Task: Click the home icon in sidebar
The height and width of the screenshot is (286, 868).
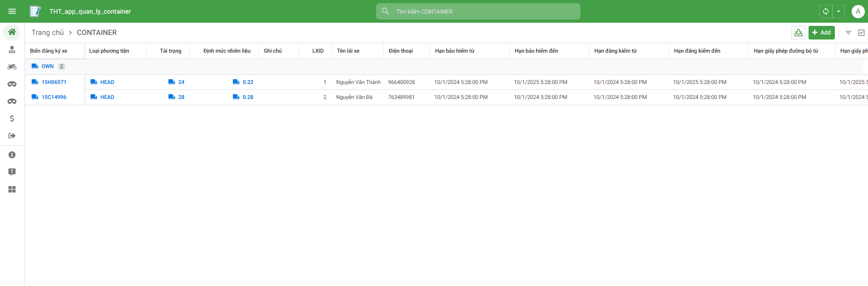Action: pos(12,32)
